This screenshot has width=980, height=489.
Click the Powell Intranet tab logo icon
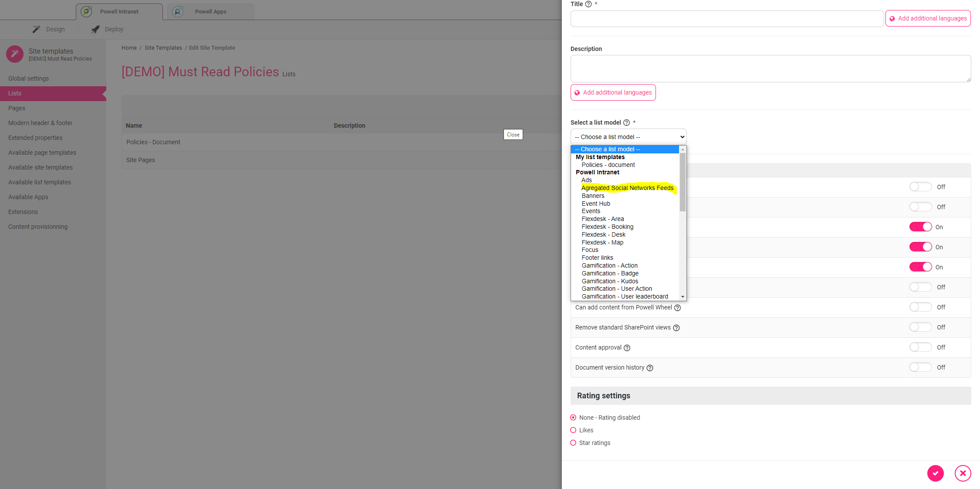point(87,11)
